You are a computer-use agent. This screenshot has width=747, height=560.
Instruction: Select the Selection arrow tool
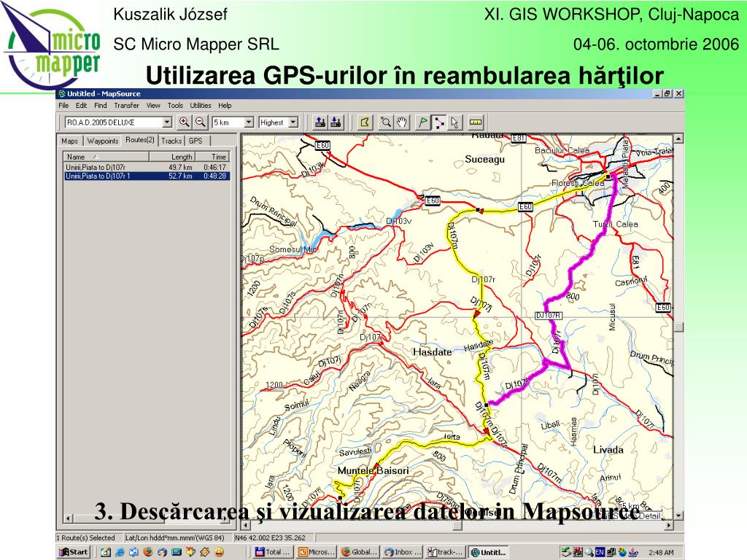454,122
